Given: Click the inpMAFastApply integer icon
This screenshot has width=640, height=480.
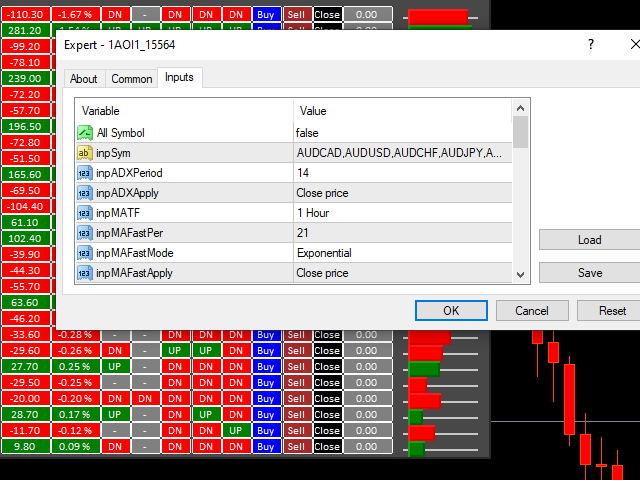Looking at the screenshot, I should click(84, 273).
